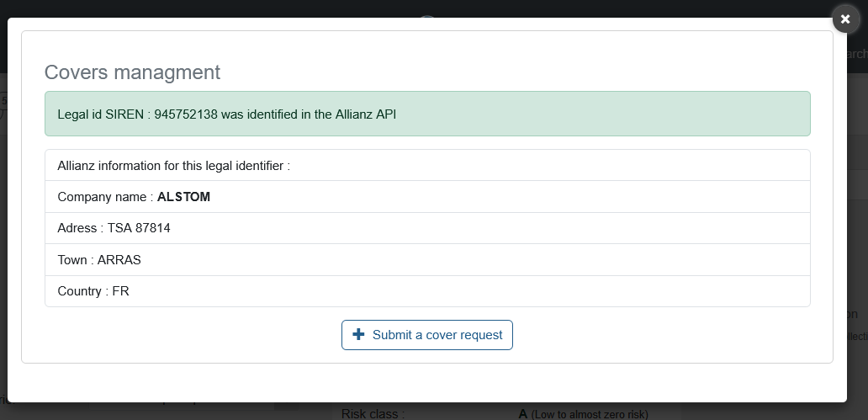Click the partially hidden Search link at right
Viewport: 868px width, 420px height.
[x=856, y=54]
